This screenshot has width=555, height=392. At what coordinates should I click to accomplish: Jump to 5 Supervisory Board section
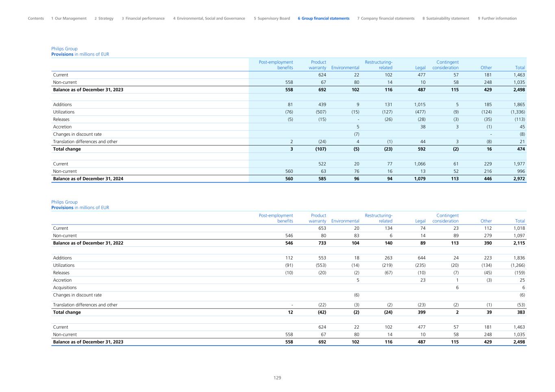pos(272,18)
